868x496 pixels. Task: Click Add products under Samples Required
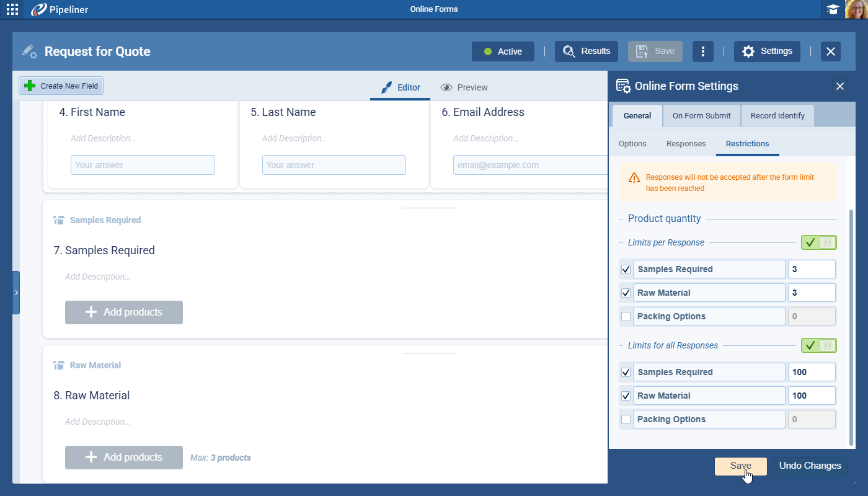pyautogui.click(x=124, y=312)
